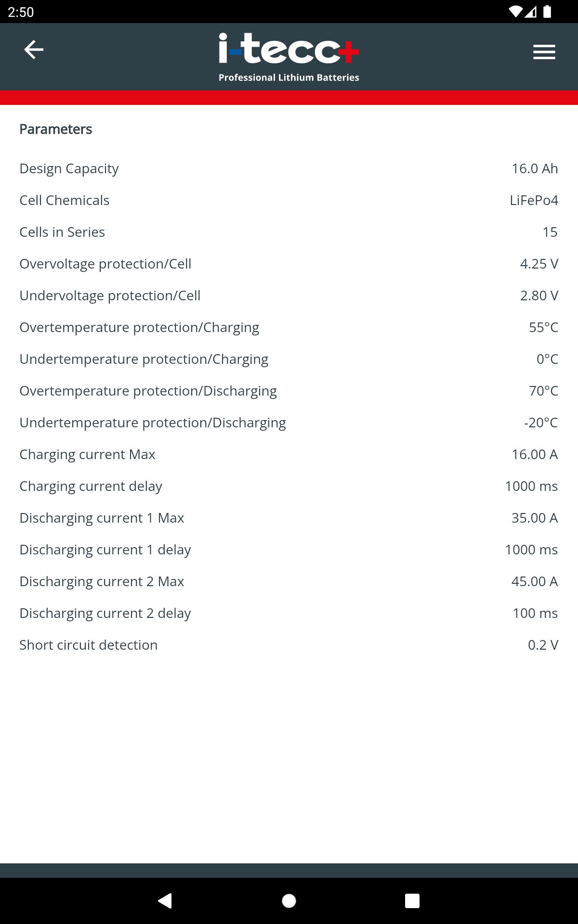The width and height of the screenshot is (578, 924).
Task: Tap the 4.25 V overvoltage value
Action: coord(539,264)
